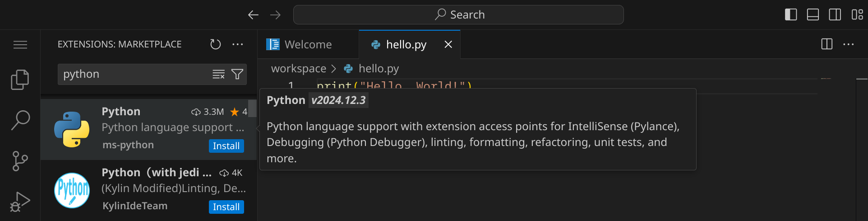The width and height of the screenshot is (868, 221).
Task: Toggle the bottom panel visibility
Action: (813, 15)
